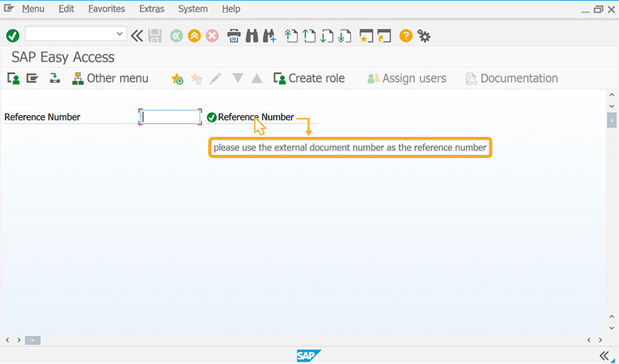This screenshot has height=364, width=619.
Task: Click the window menu icon left of Menu
Action: tap(9, 8)
